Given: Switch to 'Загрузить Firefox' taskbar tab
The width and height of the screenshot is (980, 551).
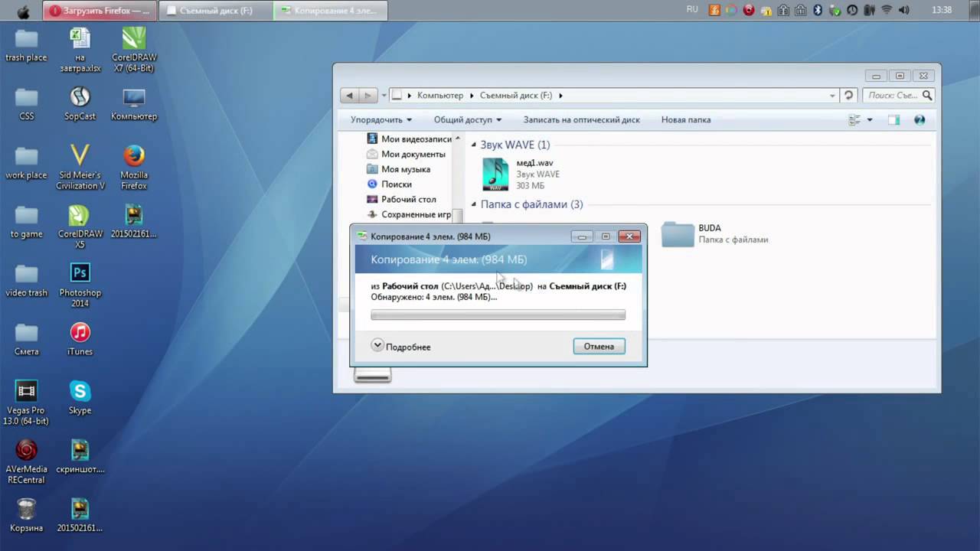Looking at the screenshot, I should [x=100, y=11].
